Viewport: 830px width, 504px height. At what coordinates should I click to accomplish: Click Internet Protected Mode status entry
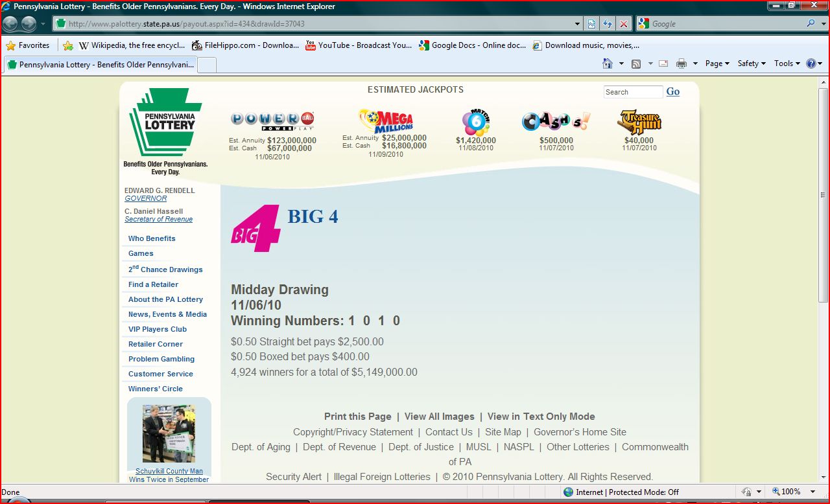pyautogui.click(x=621, y=492)
